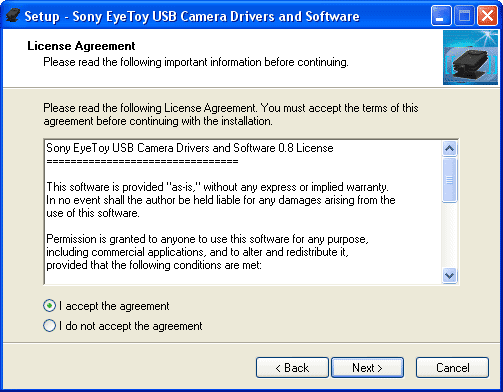Screen dimensions: 503x392
Task: Click the "Sony EyeToy USB Camera Drivers and Software 0.8 License" line
Action: [x=190, y=148]
